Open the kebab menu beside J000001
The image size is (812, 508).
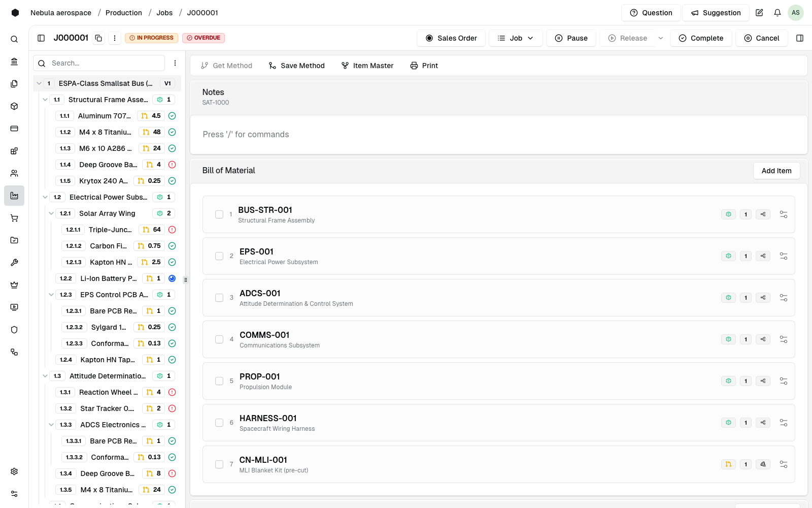point(115,38)
